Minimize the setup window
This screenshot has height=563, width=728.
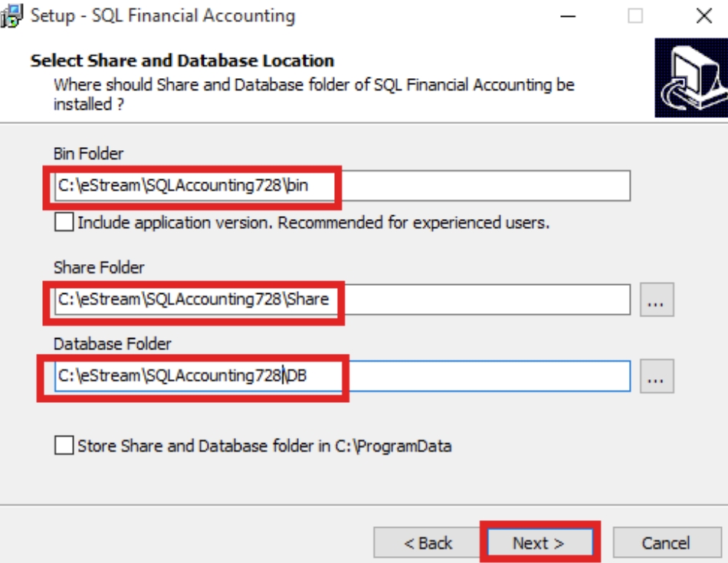click(568, 15)
